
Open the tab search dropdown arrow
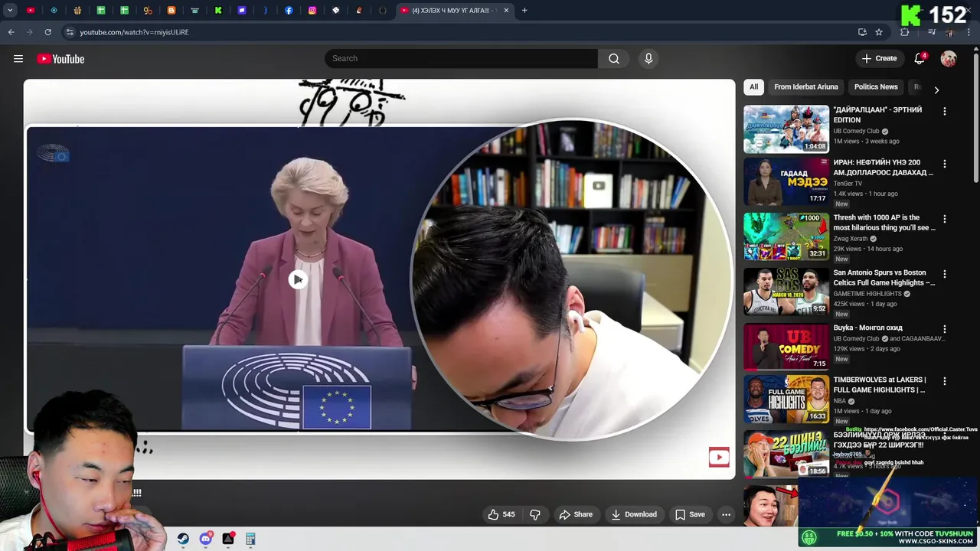[10, 11]
